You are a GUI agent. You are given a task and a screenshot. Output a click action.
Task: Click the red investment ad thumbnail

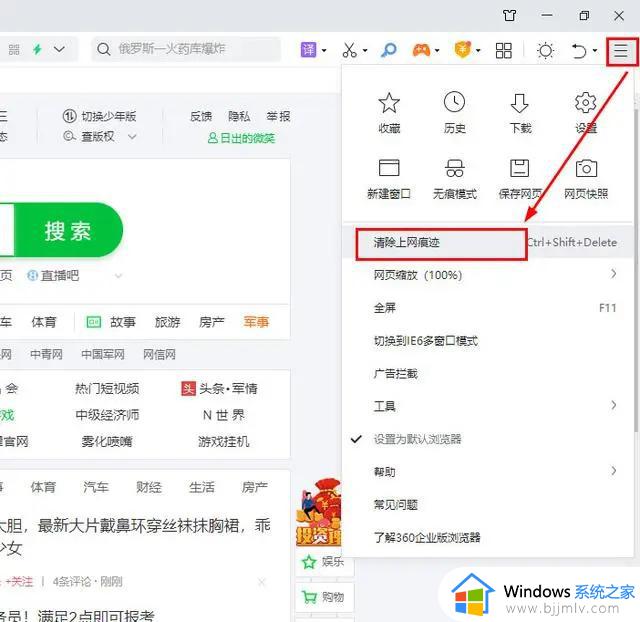[319, 512]
